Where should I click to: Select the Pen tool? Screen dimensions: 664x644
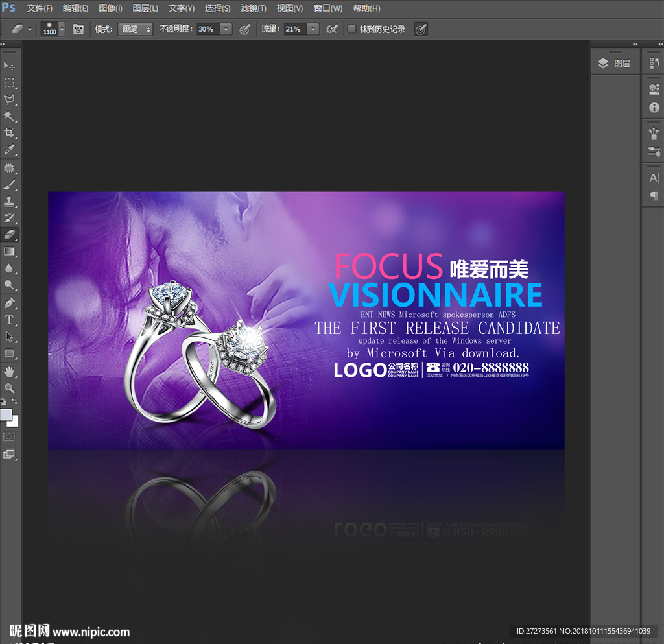tap(10, 303)
